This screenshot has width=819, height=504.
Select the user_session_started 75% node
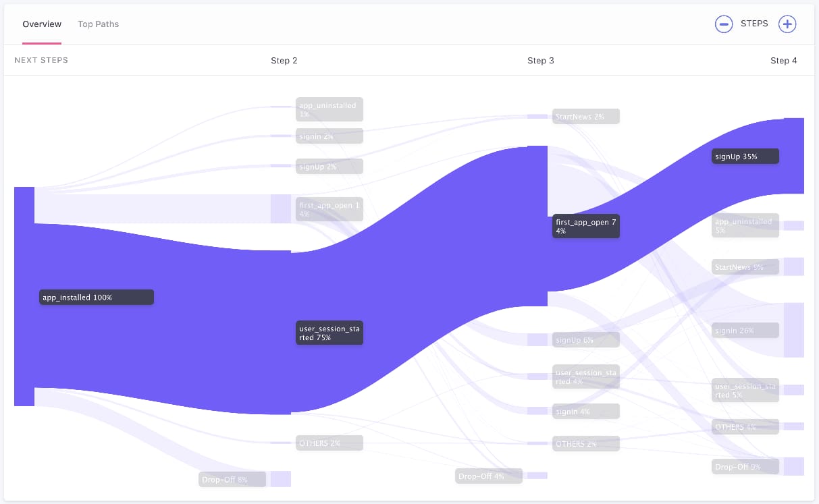329,333
